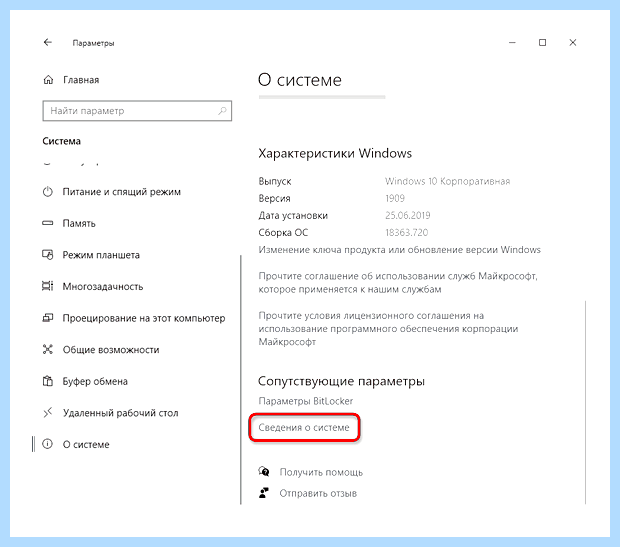
Task: Click the projection icon beside Проецирование на этот компьютер
Action: (47, 318)
